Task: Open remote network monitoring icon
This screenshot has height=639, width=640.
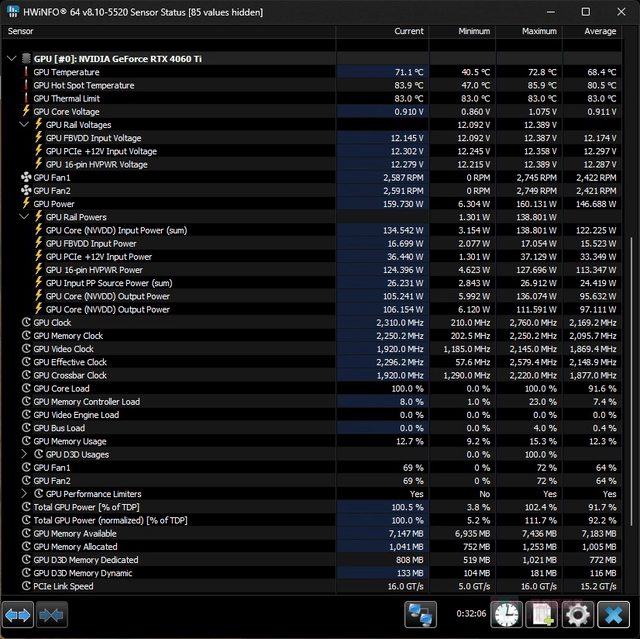Action: [421, 615]
